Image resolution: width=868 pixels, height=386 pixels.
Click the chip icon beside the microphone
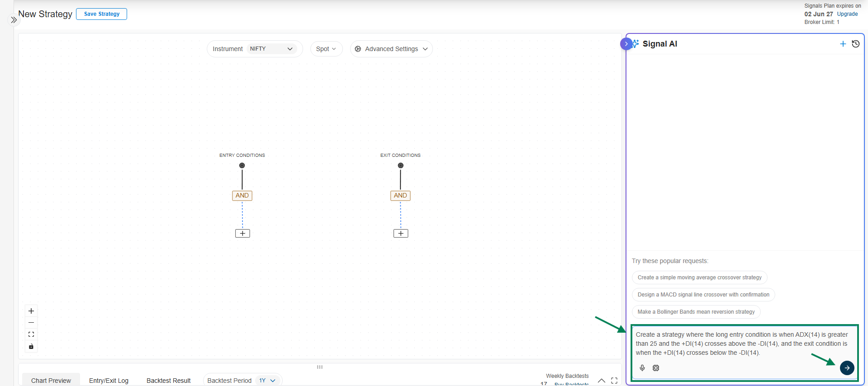656,368
